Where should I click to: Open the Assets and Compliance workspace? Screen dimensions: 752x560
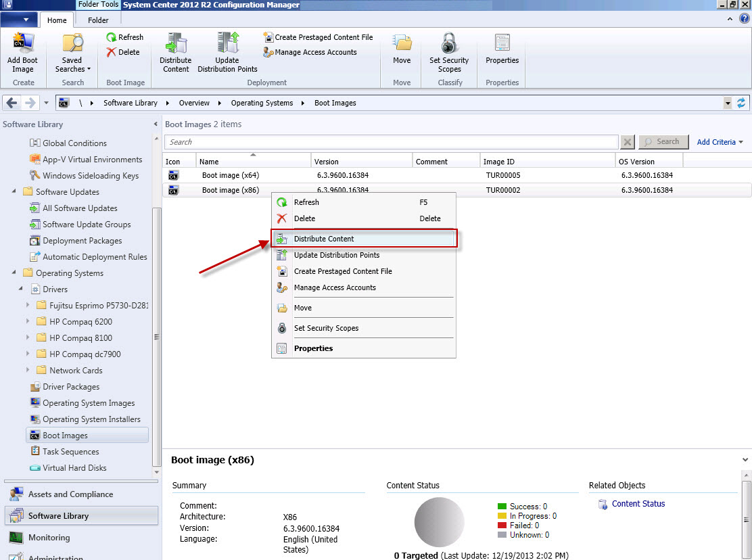click(81, 494)
